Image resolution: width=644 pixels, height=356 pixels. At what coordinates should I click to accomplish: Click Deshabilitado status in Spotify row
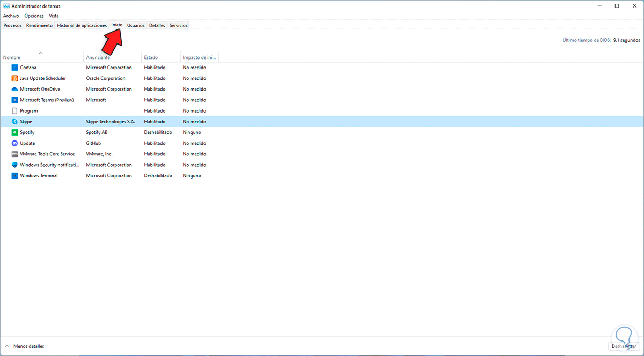pyautogui.click(x=158, y=132)
